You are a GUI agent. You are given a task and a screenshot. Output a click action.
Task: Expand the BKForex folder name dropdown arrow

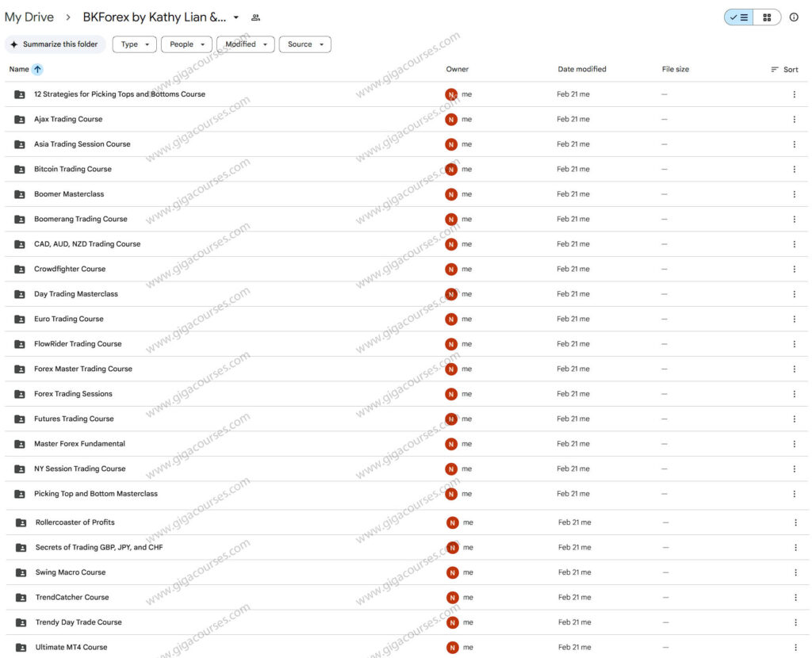(x=236, y=17)
